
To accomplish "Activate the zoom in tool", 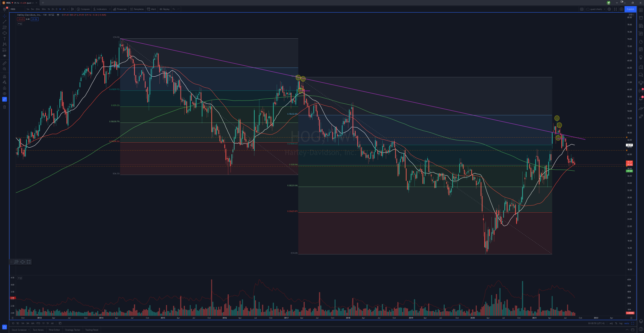I will (4, 69).
